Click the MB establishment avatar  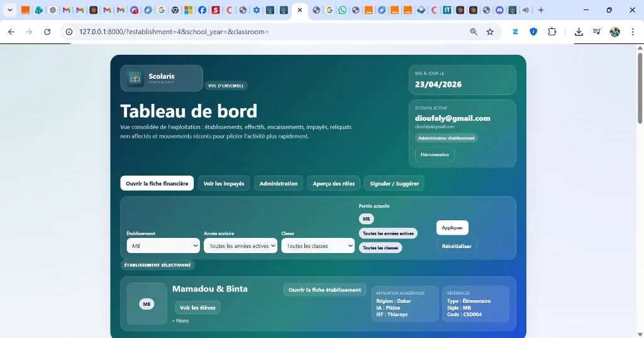pyautogui.click(x=147, y=304)
